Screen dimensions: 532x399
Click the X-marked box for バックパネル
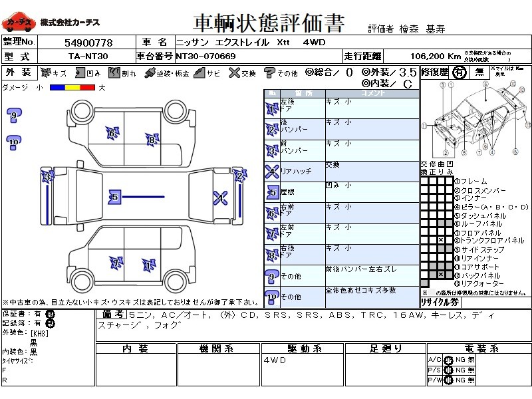(440, 275)
